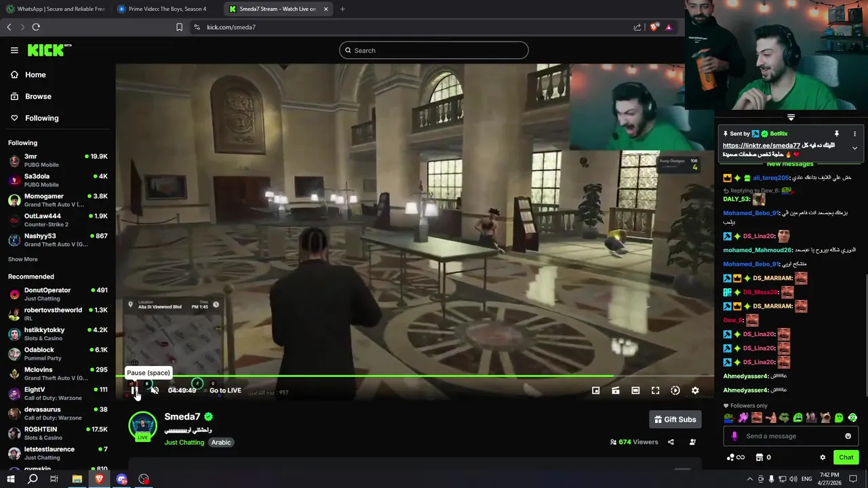Open File Explorer from taskbar

pos(77,479)
